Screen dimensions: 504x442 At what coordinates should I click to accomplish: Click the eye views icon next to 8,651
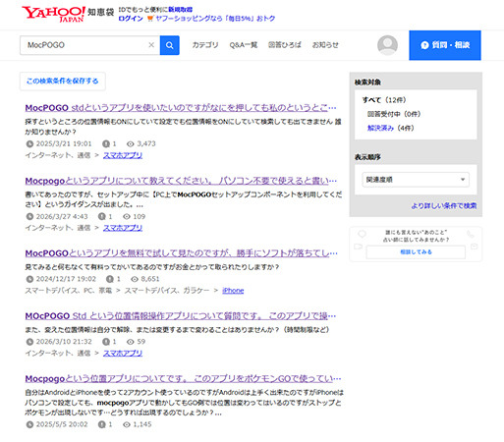(135, 279)
